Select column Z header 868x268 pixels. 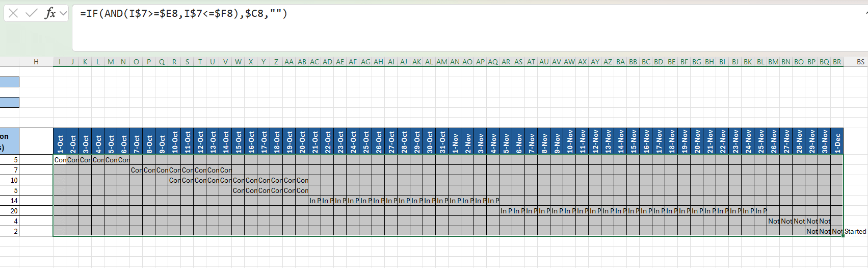tap(276, 62)
